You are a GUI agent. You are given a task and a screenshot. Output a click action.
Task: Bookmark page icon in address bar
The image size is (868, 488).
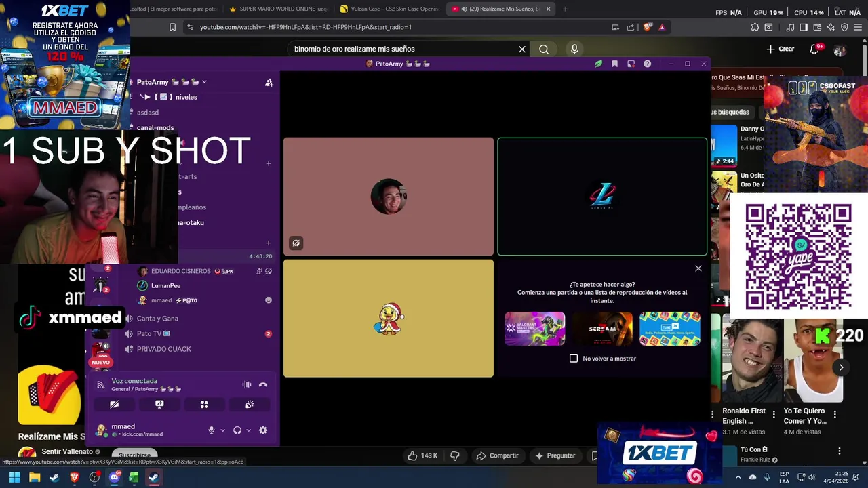click(x=172, y=27)
